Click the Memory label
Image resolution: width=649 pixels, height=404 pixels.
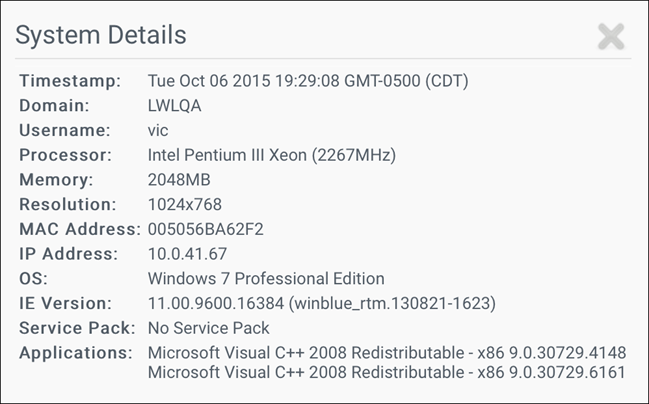tap(56, 180)
